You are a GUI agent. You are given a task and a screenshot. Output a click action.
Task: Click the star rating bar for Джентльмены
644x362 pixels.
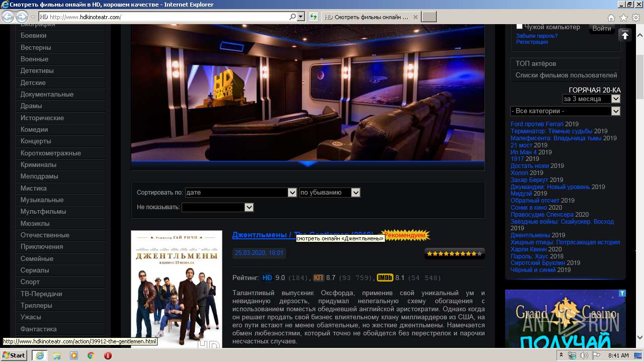point(454,253)
